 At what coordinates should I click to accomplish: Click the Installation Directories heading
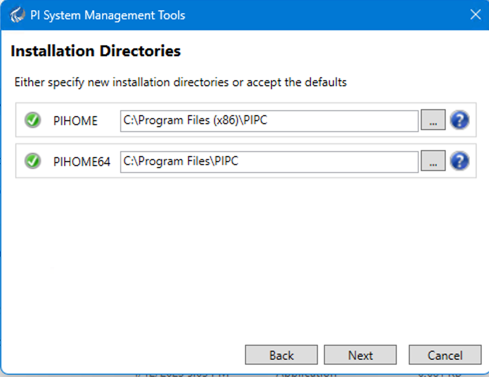tap(96, 51)
